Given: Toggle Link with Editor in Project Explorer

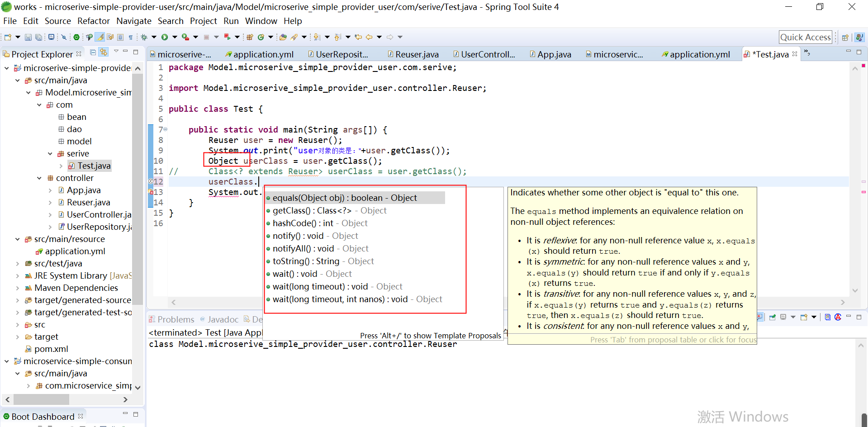Looking at the screenshot, I should pyautogui.click(x=104, y=52).
